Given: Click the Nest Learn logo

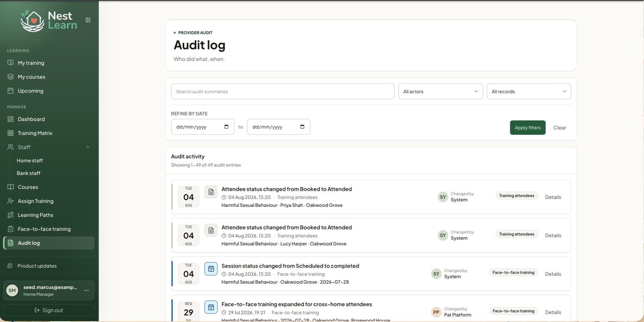Looking at the screenshot, I should 48,20.
